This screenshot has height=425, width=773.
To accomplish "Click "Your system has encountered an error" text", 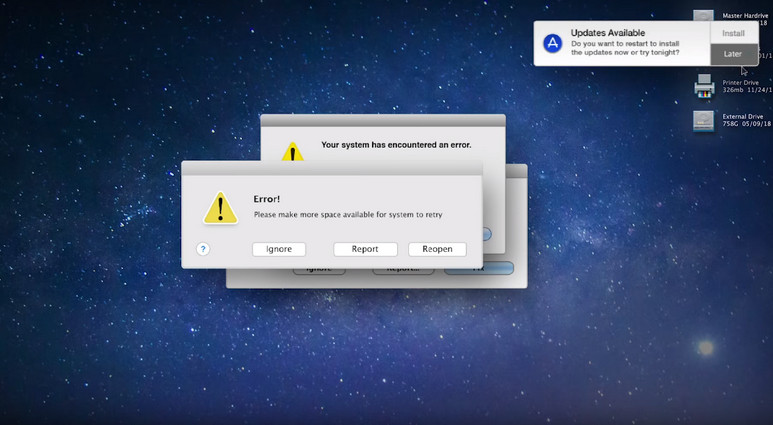I will [x=396, y=145].
